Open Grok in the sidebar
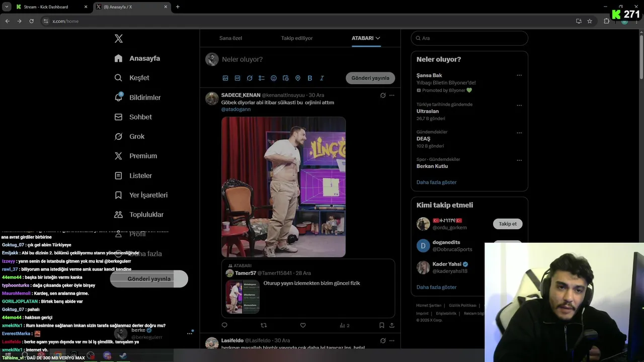The height and width of the screenshot is (362, 644). pyautogui.click(x=129, y=137)
